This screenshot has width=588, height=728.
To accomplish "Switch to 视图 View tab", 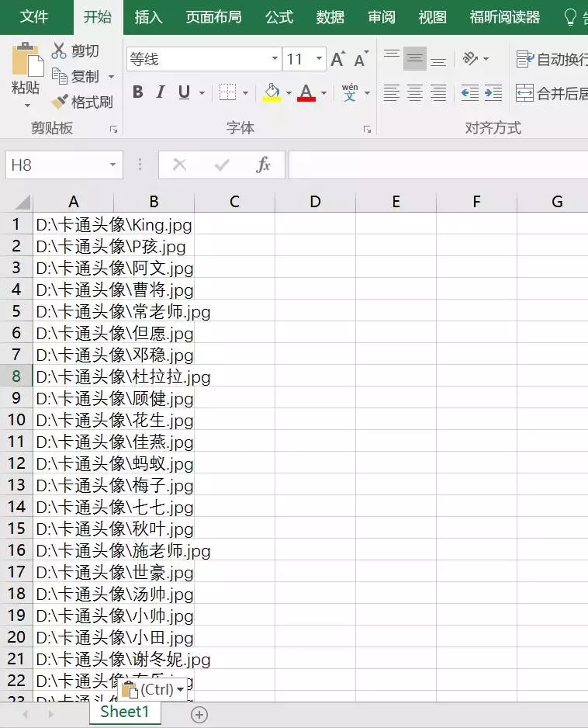I will 433,17.
